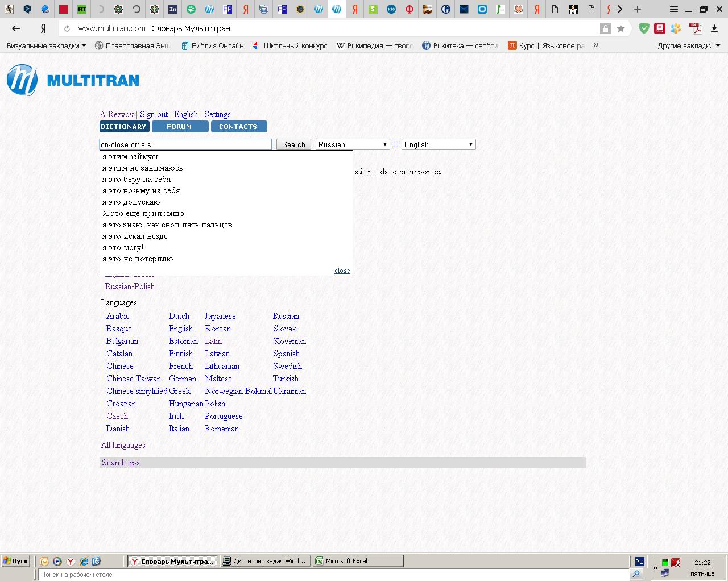Close the suggestions popup via close link
Screen dimensions: 728x582
coord(342,271)
